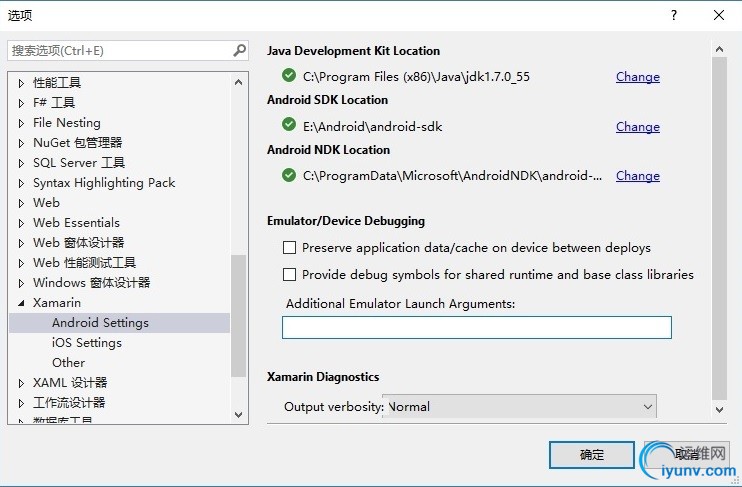Click the green check beside Android SDK path

[x=289, y=126]
